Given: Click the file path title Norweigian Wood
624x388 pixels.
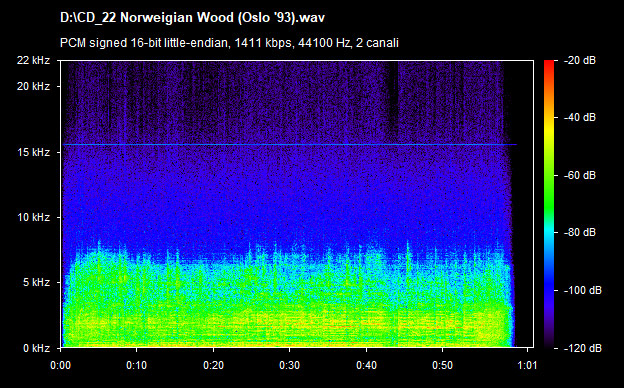Looking at the screenshot, I should point(192,18).
